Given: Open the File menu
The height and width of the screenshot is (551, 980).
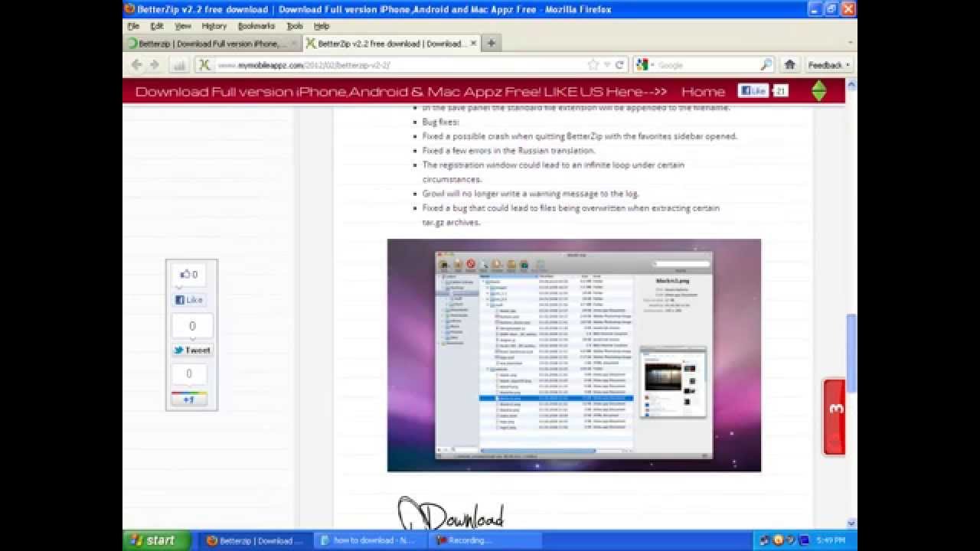Looking at the screenshot, I should point(133,26).
